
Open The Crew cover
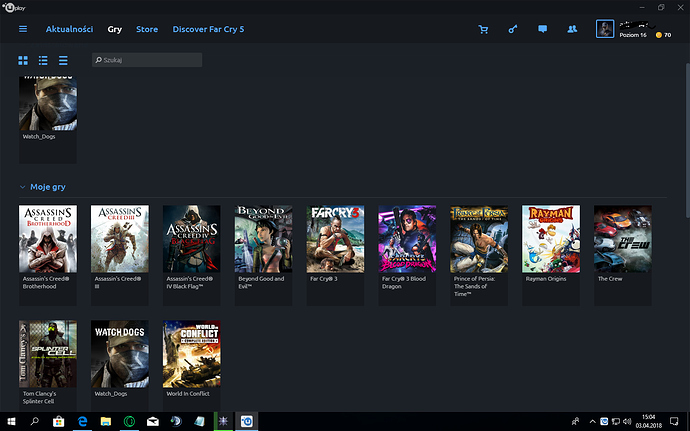[x=623, y=239]
